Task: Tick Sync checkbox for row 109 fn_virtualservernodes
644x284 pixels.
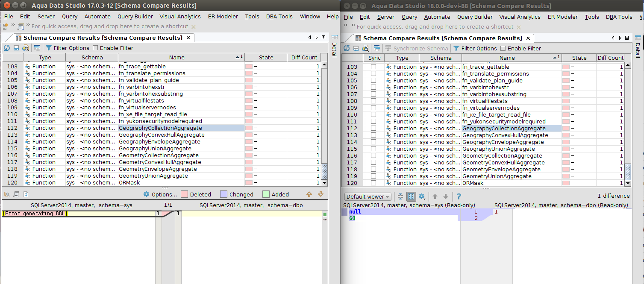Action: point(373,108)
